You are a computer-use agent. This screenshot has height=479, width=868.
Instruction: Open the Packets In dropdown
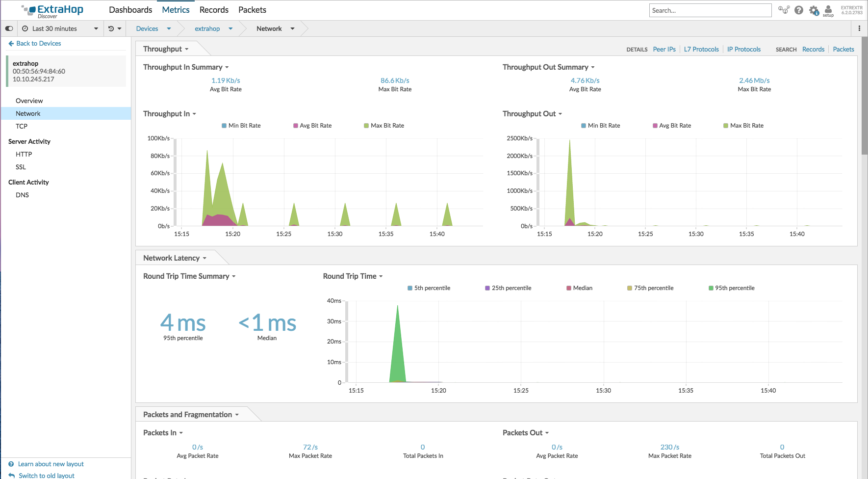click(x=163, y=433)
